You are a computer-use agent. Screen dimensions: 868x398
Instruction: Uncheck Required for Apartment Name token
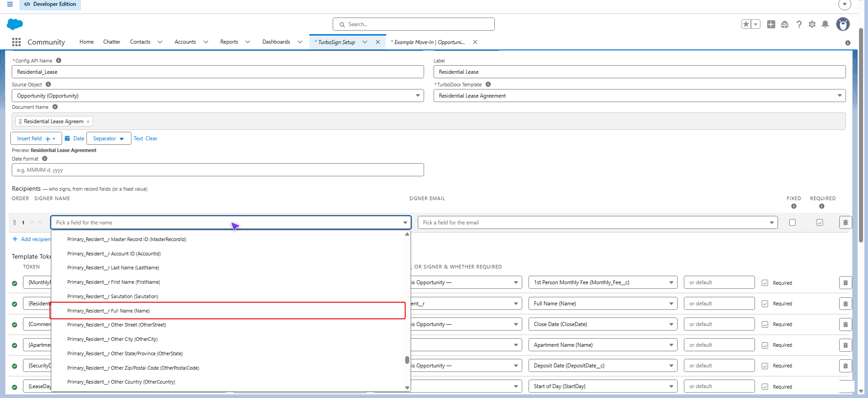765,345
